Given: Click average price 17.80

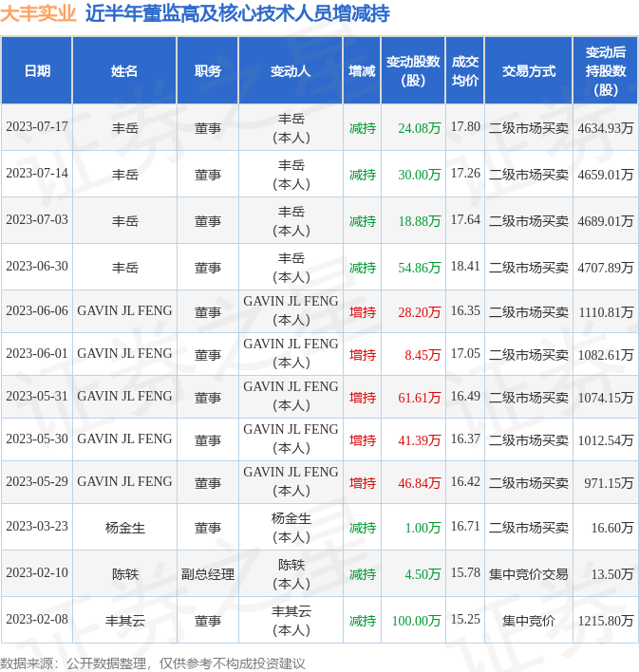Looking at the screenshot, I should pos(465,127).
